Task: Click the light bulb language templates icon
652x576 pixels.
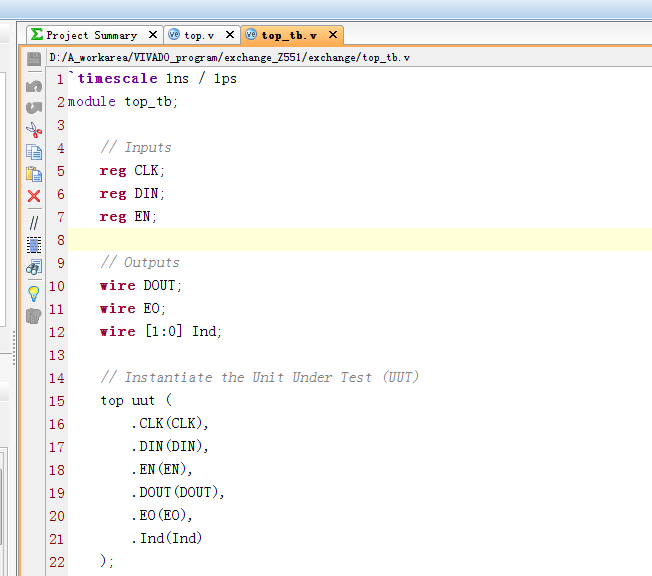Action: click(34, 293)
